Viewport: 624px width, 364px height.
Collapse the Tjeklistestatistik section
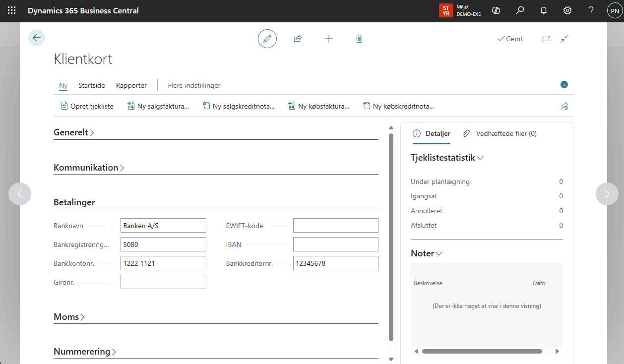point(447,158)
